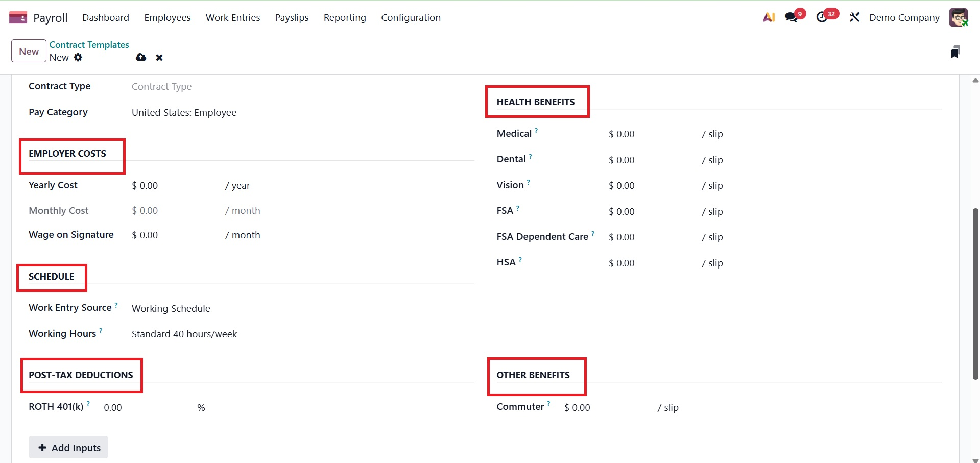Open the AI assistant icon
Image resolution: width=980 pixels, height=463 pixels.
[x=769, y=17]
